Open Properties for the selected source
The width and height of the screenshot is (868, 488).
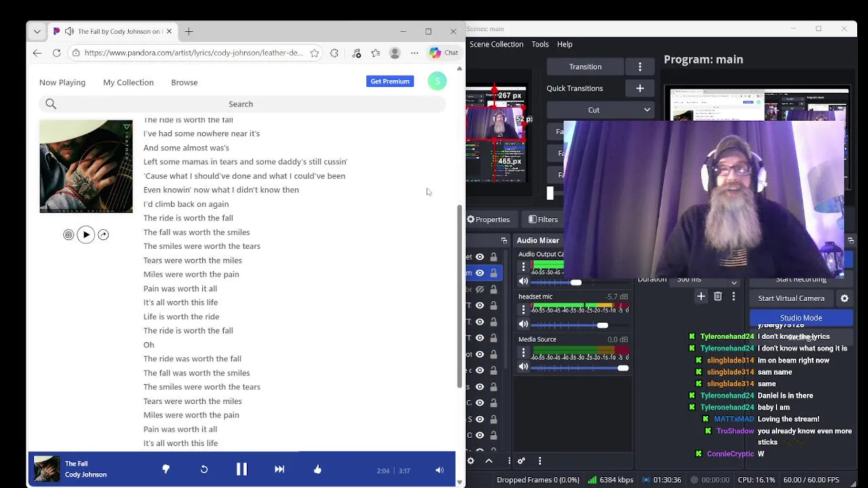[x=488, y=220]
